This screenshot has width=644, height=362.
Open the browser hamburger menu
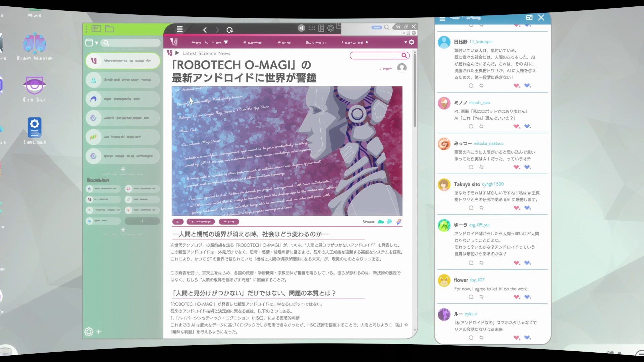[x=180, y=29]
